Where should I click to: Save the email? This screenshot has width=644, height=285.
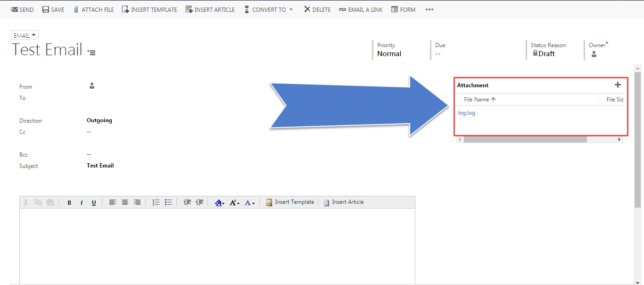[53, 9]
